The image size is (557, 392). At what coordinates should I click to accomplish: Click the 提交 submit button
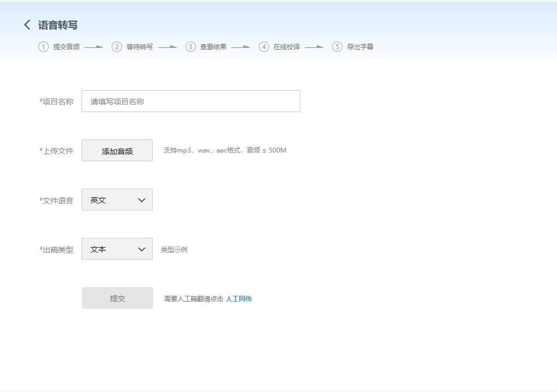[118, 298]
